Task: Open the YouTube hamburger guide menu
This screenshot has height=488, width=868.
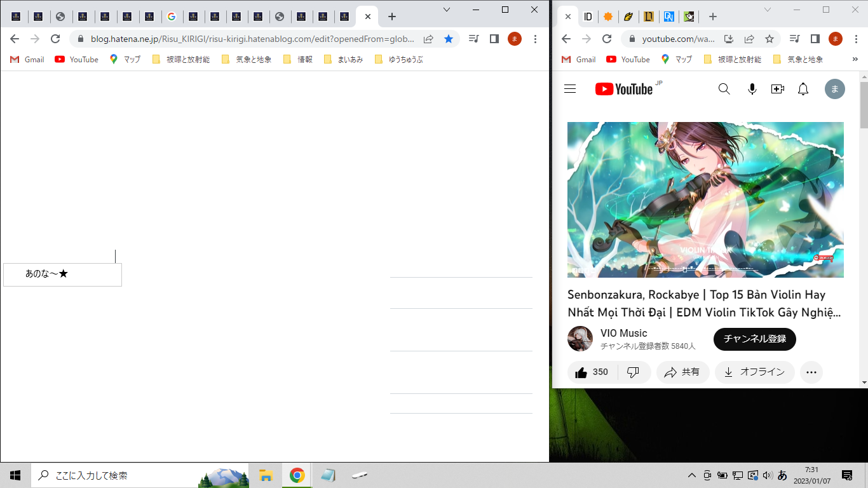Action: click(x=570, y=89)
